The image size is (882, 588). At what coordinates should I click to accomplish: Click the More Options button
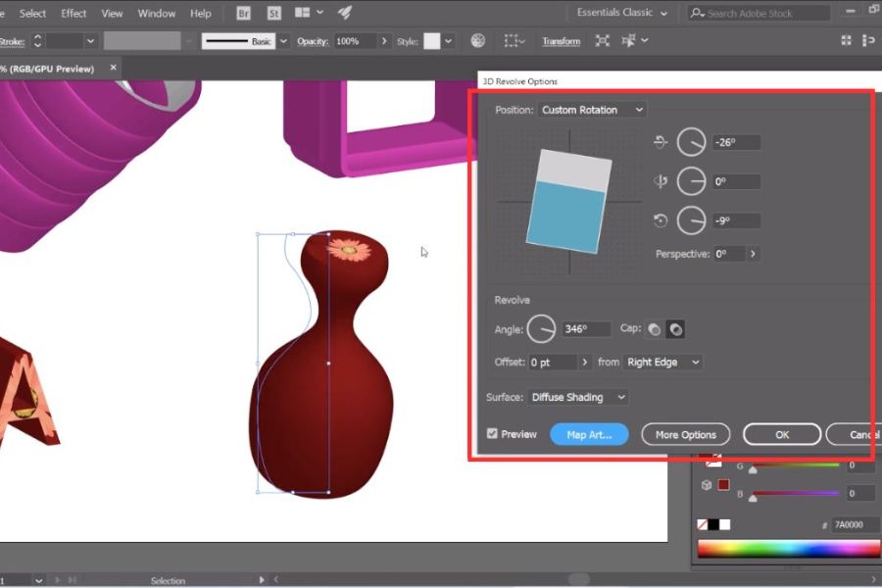[x=685, y=434]
